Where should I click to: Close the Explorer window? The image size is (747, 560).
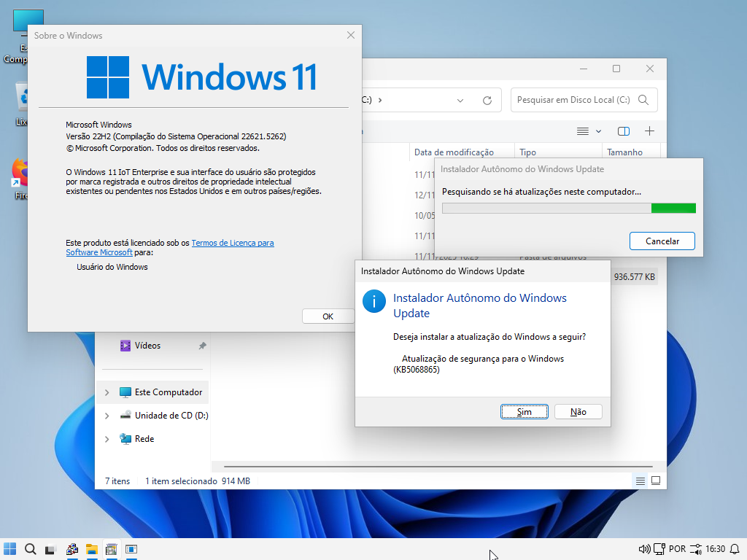coord(649,69)
